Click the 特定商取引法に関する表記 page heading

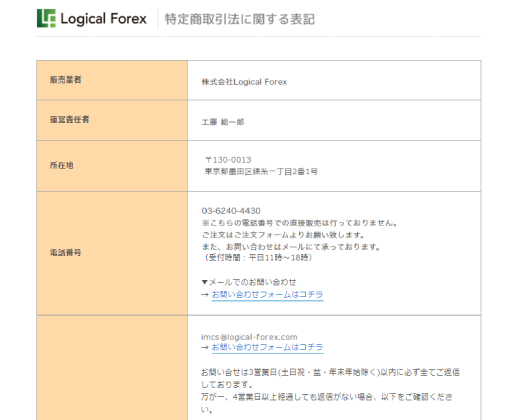(x=240, y=19)
